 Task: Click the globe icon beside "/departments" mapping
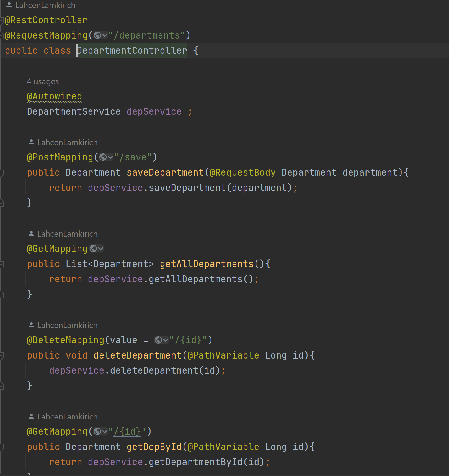[97, 35]
